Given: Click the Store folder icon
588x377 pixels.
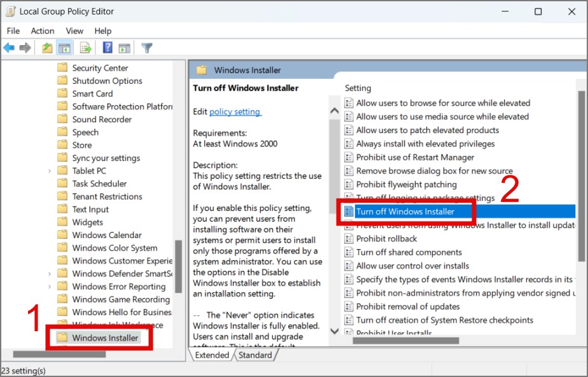Looking at the screenshot, I should click(62, 145).
